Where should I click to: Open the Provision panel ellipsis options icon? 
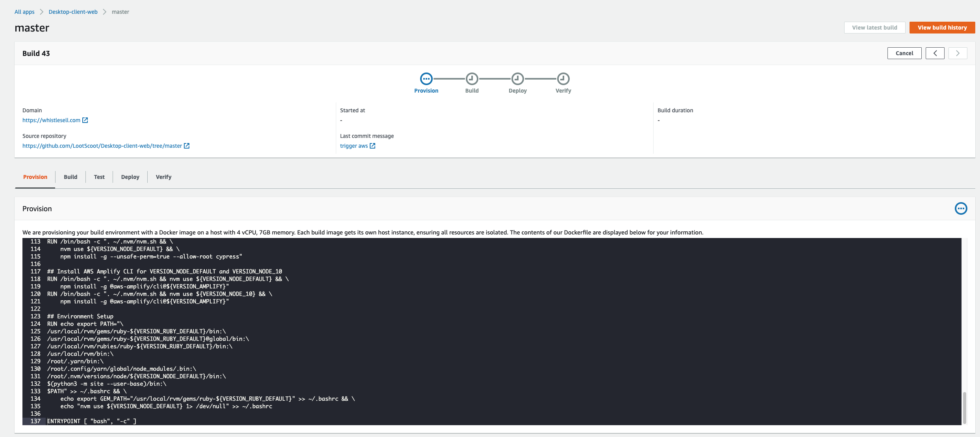(961, 208)
